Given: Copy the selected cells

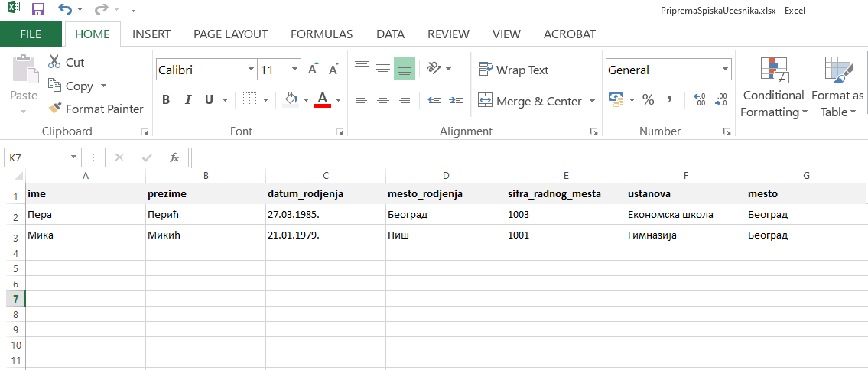Looking at the screenshot, I should point(71,86).
